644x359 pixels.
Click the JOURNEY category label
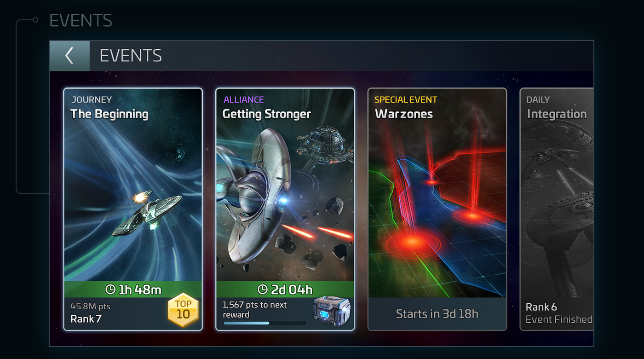coord(91,99)
